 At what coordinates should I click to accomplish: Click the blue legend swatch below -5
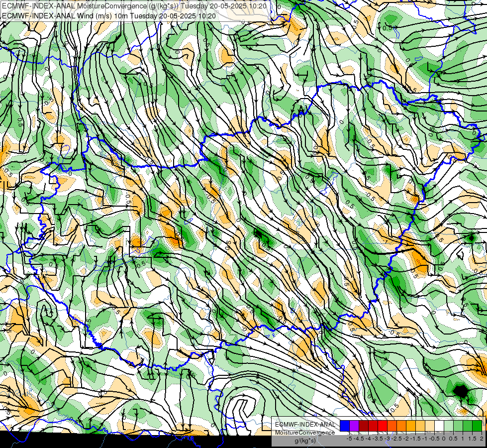pyautogui.click(x=345, y=426)
